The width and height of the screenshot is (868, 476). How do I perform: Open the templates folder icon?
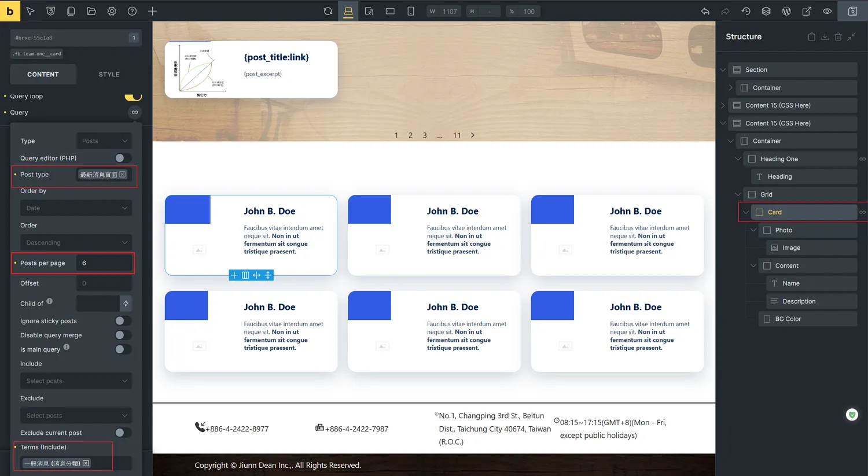click(91, 11)
